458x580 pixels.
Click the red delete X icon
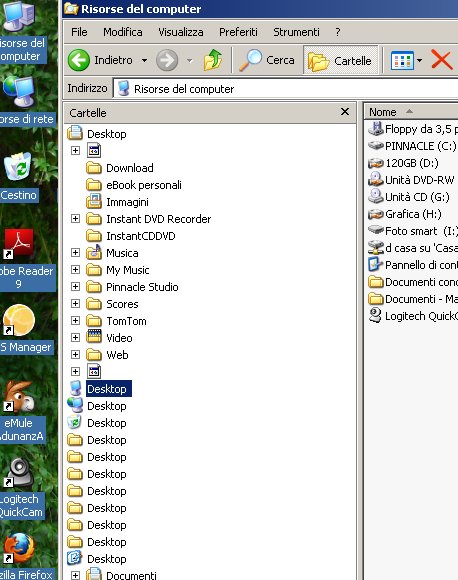(442, 60)
